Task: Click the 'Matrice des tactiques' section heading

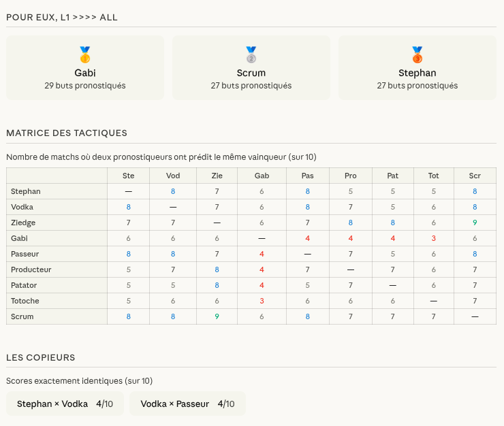Action: click(67, 133)
